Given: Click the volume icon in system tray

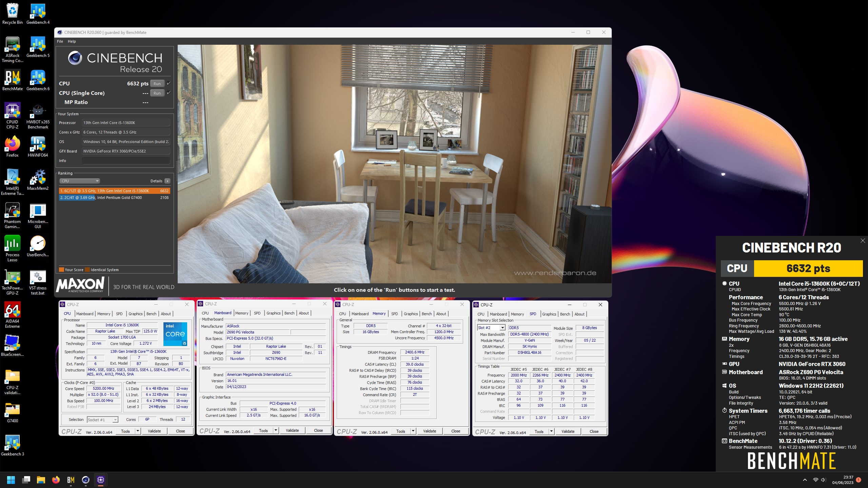Looking at the screenshot, I should tap(824, 480).
